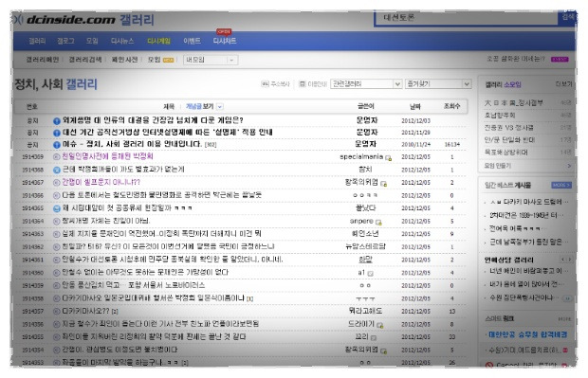
Task: Click the notice icon of 2012/12/03 notice
Action: pos(57,121)
